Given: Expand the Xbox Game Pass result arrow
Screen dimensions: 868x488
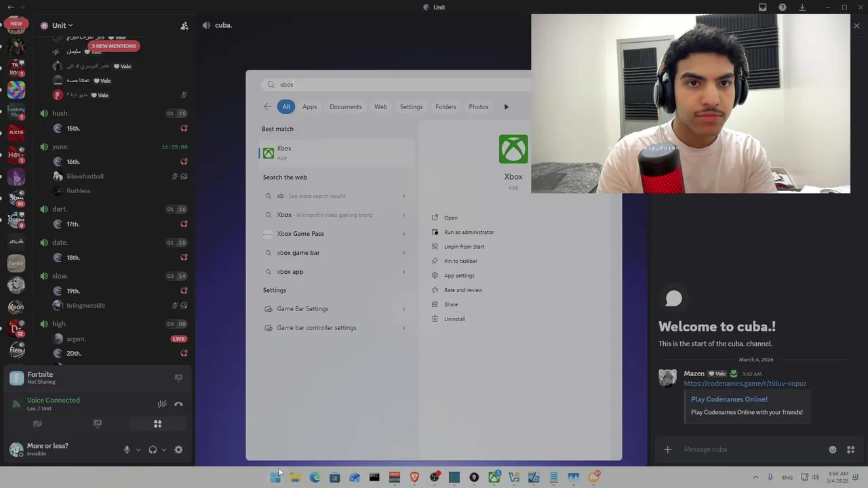Looking at the screenshot, I should pos(403,234).
